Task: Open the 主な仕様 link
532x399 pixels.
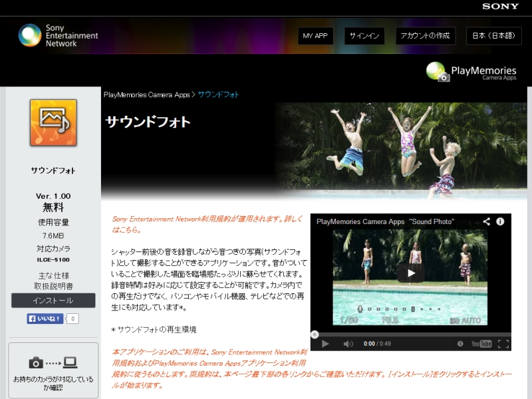Action: pyautogui.click(x=53, y=275)
